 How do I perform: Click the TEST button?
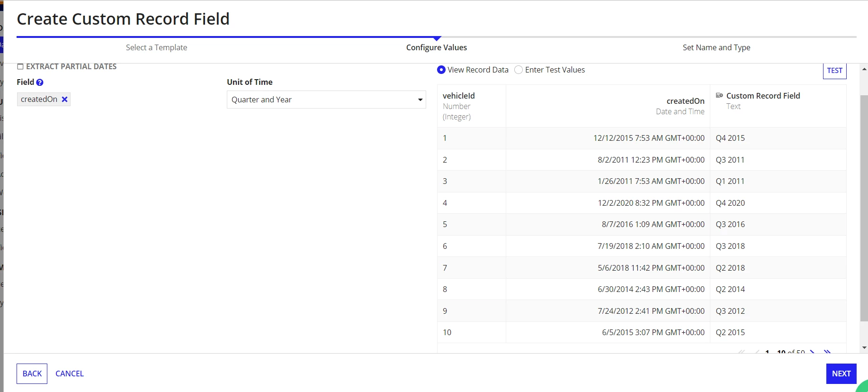tap(834, 71)
